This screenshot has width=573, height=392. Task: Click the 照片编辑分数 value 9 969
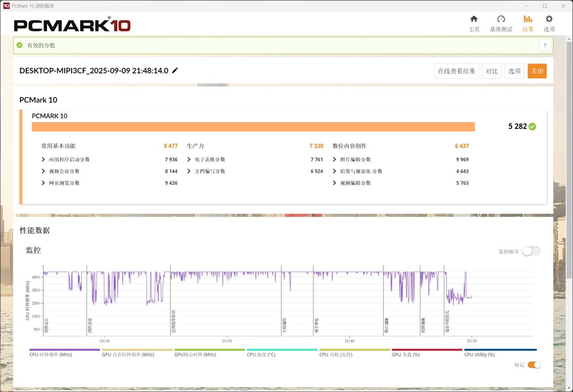coord(462,159)
